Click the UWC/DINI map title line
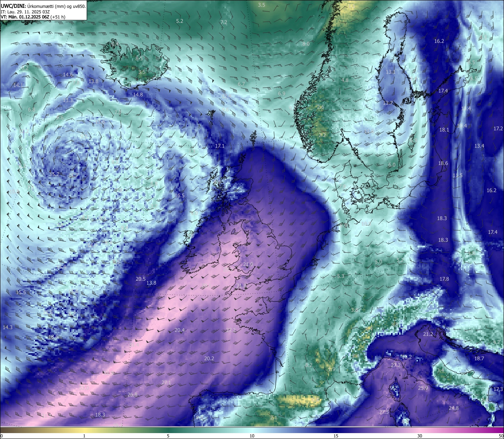Screen dimensions: 504x439 pos(43,6)
